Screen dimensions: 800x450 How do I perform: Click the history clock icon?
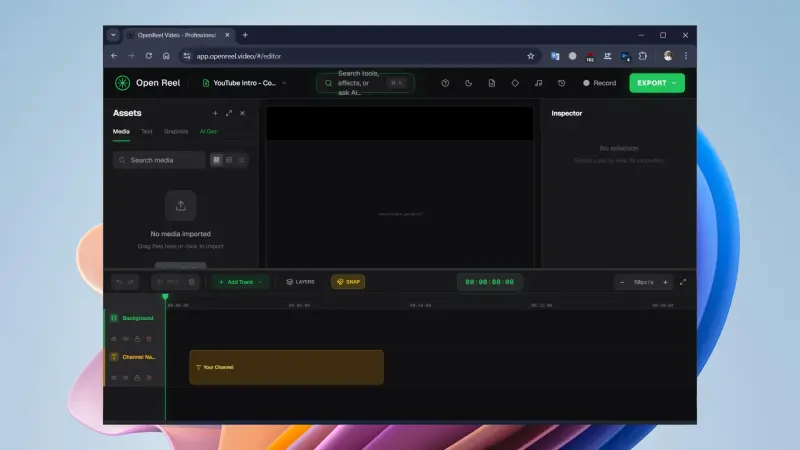pos(561,83)
